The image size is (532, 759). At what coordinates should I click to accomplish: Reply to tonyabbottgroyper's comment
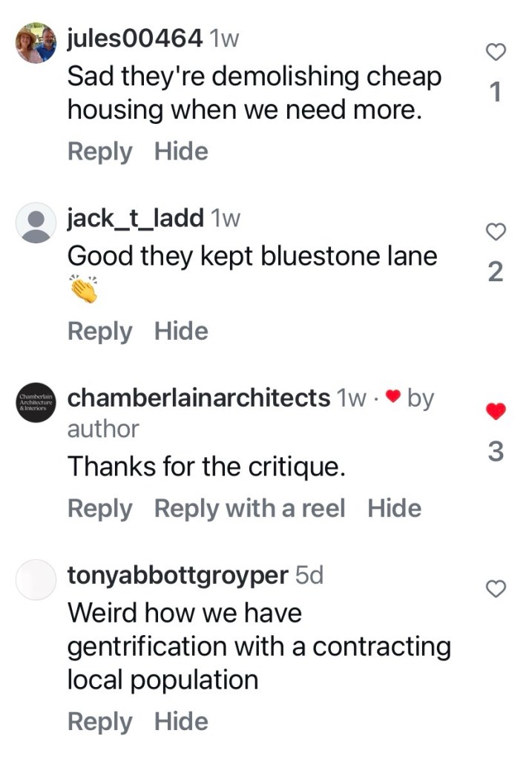[x=99, y=721]
